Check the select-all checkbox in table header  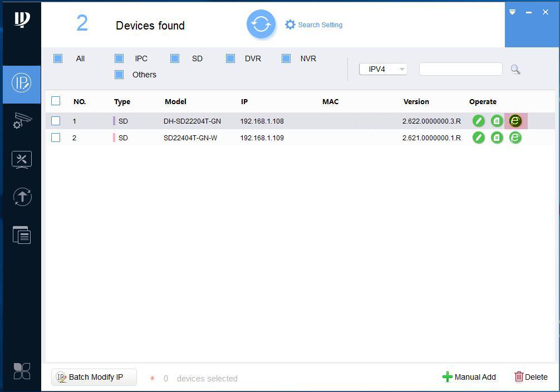[56, 101]
